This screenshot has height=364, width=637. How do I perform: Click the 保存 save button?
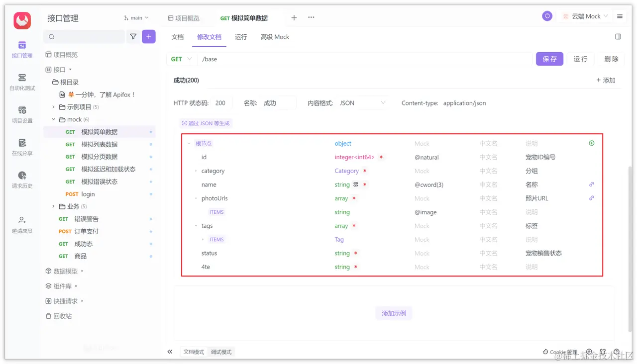549,59
